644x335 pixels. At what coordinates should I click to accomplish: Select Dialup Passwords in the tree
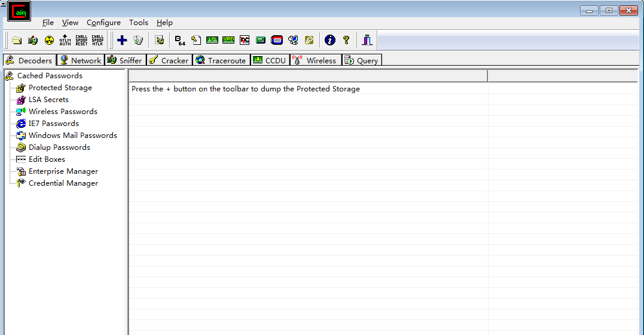pyautogui.click(x=59, y=147)
